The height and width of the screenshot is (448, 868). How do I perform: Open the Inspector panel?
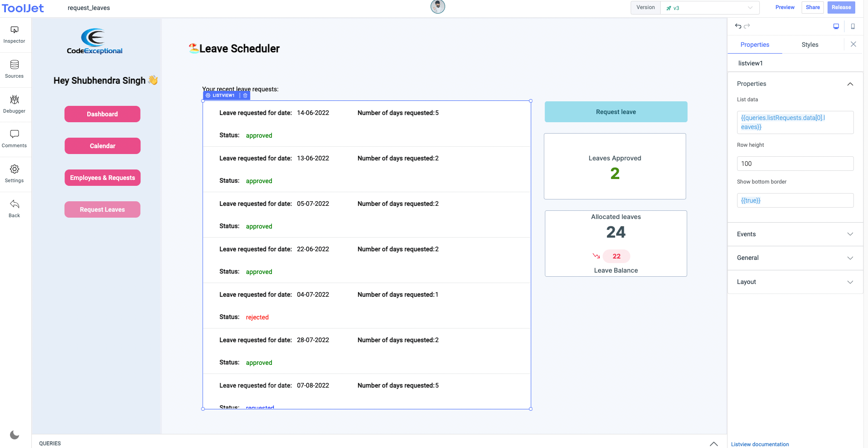tap(15, 34)
